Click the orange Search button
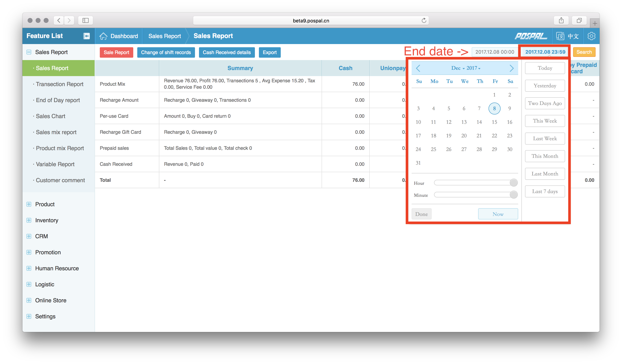 coord(584,52)
